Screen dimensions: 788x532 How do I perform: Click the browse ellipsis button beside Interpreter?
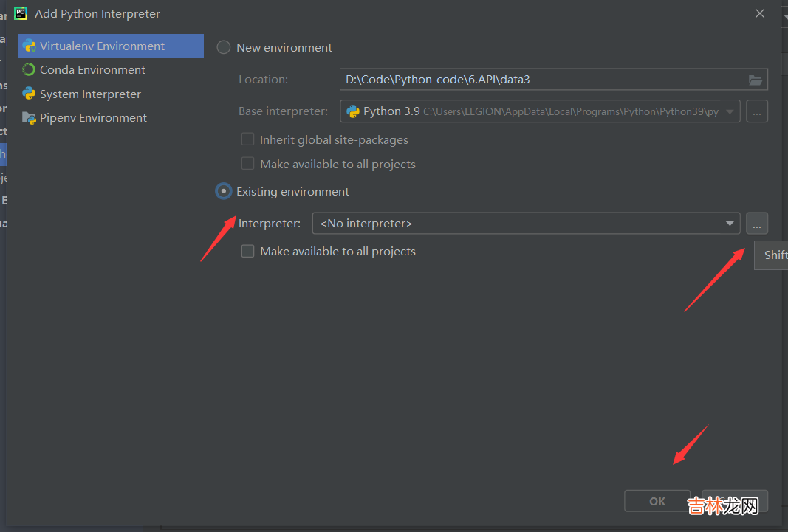(757, 223)
